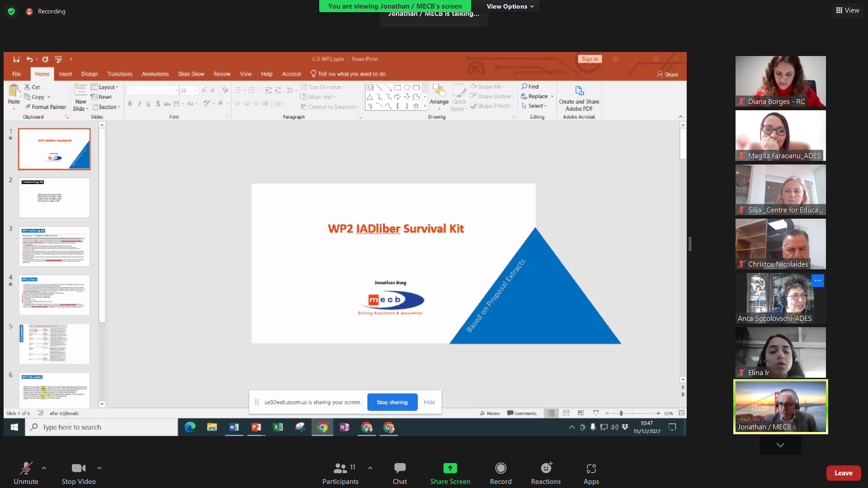The image size is (868, 488).
Task: Leave the meeting
Action: pos(843,473)
